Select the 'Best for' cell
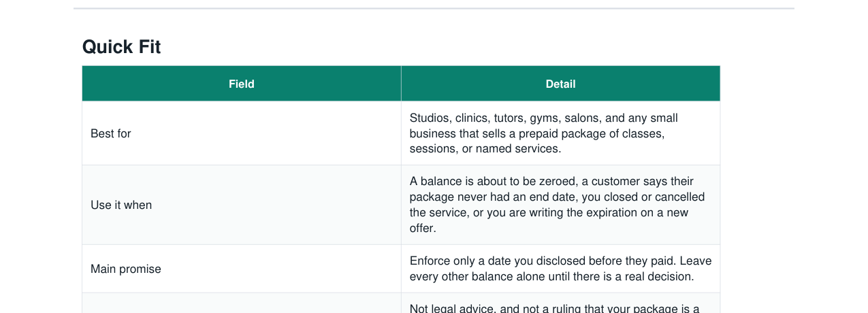868x313 pixels. (x=242, y=133)
